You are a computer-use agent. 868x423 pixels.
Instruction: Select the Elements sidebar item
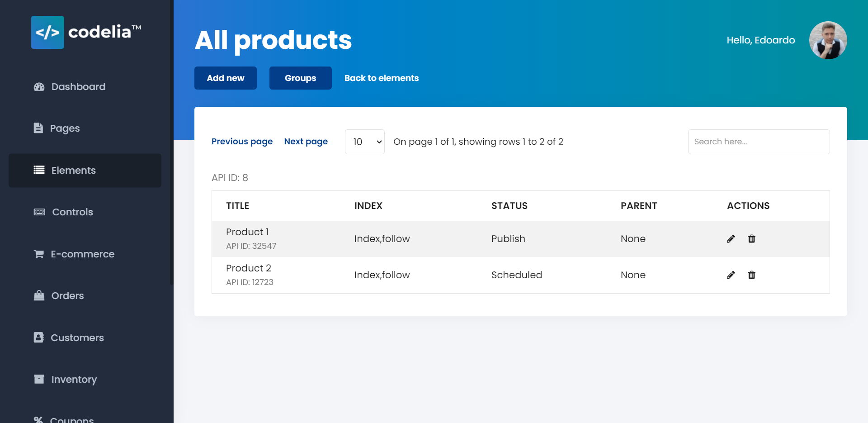tap(73, 171)
